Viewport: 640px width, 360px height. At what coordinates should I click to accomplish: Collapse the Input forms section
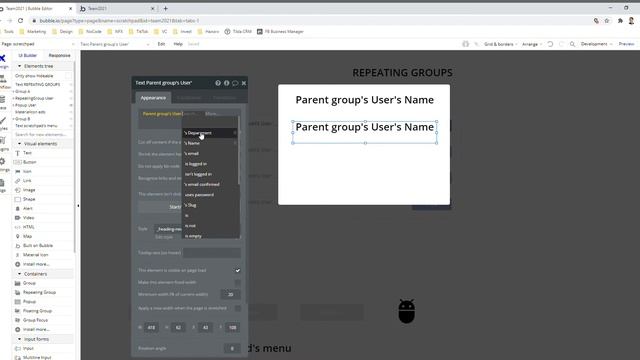[19, 339]
